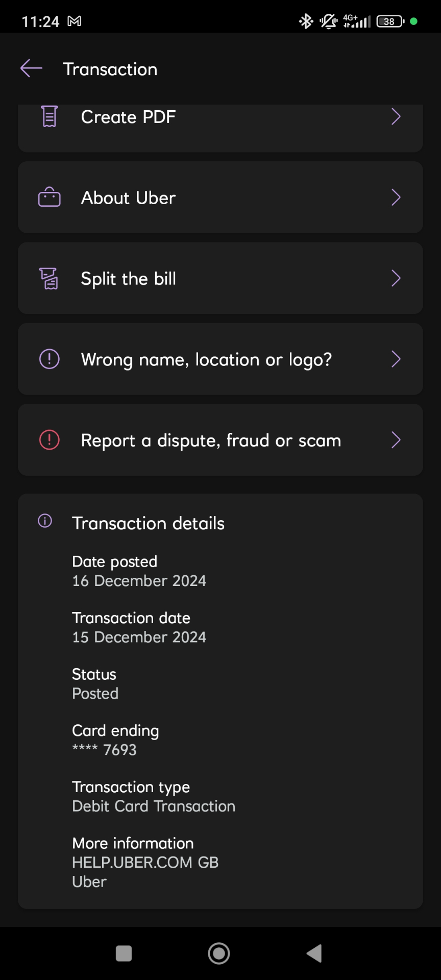Tap the Create PDF receipt icon
The width and height of the screenshot is (441, 980).
[50, 117]
